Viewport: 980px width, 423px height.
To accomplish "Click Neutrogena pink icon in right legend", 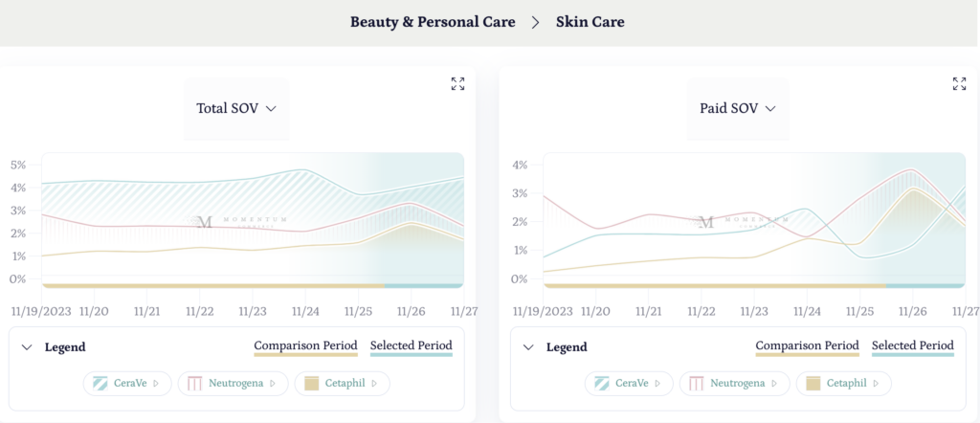I will click(696, 384).
